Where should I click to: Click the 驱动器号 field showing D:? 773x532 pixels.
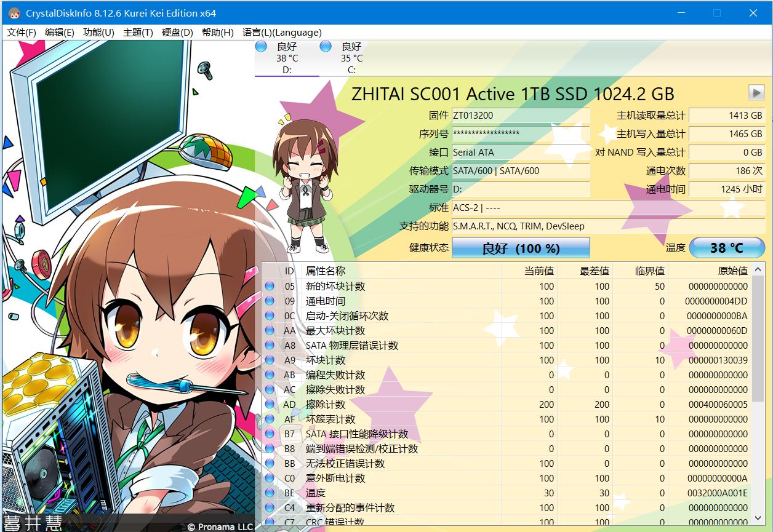pos(521,189)
